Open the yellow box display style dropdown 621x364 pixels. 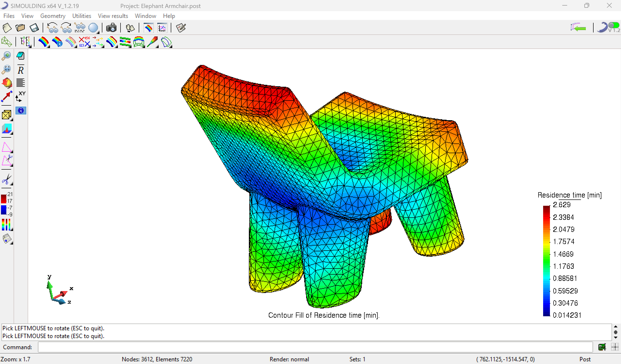click(7, 115)
